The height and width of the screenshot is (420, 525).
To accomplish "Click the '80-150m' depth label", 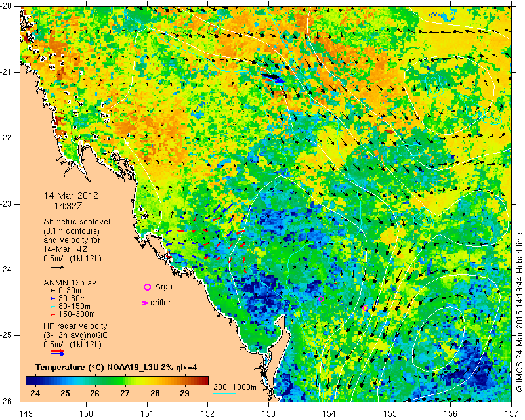I will (74, 306).
